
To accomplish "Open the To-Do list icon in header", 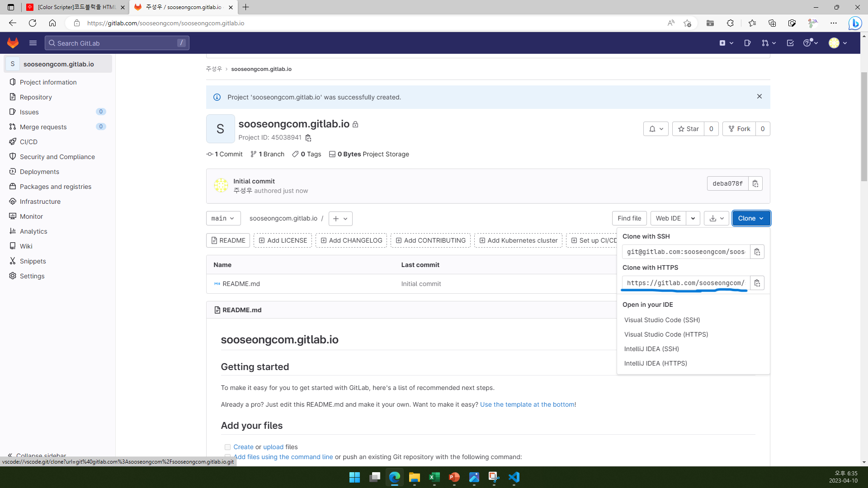I will point(790,43).
